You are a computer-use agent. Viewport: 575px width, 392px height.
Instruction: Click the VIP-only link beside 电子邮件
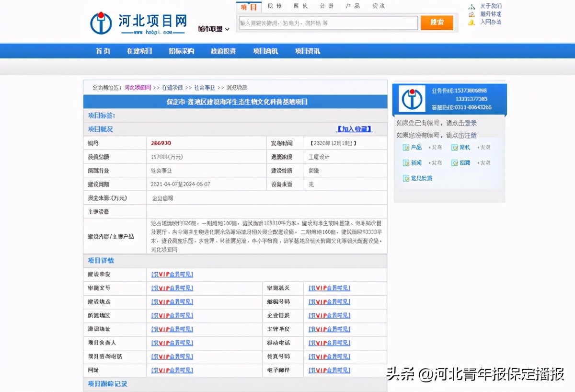[329, 370]
